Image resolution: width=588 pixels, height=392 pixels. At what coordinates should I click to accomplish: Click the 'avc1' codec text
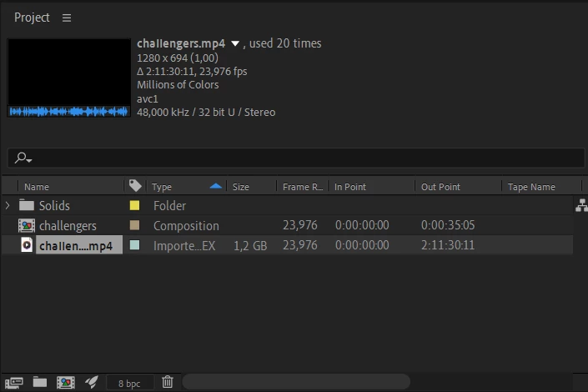tap(148, 99)
